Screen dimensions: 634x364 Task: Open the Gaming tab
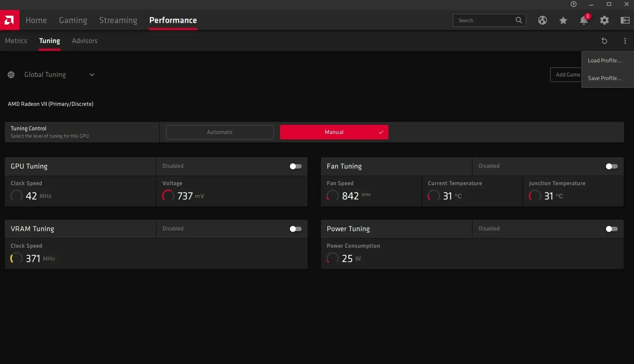pyautogui.click(x=73, y=20)
